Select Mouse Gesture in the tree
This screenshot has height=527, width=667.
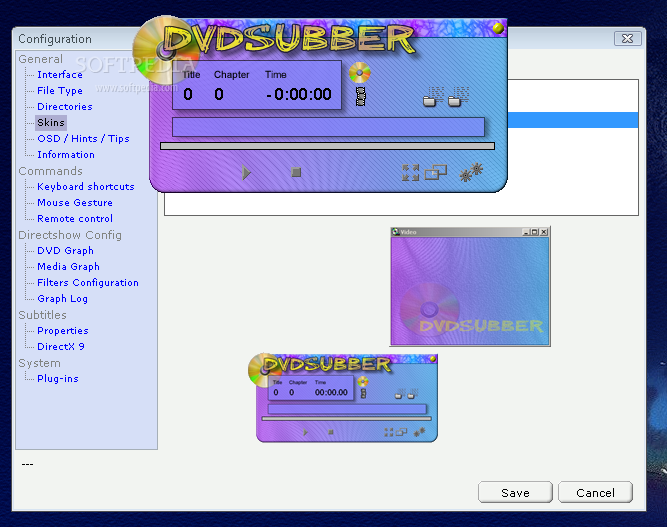75,202
